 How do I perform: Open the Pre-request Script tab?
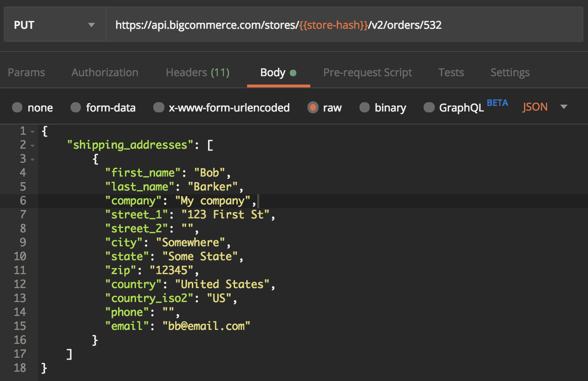(367, 72)
